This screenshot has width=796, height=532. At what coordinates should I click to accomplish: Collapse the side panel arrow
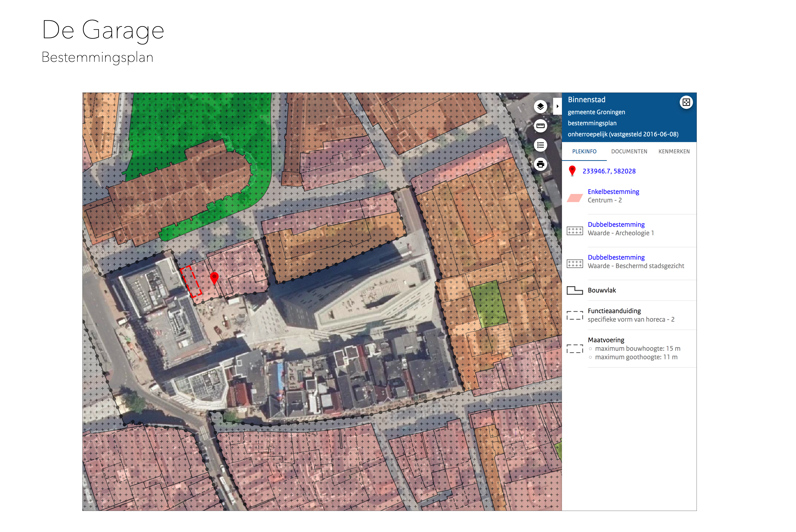pyautogui.click(x=557, y=106)
